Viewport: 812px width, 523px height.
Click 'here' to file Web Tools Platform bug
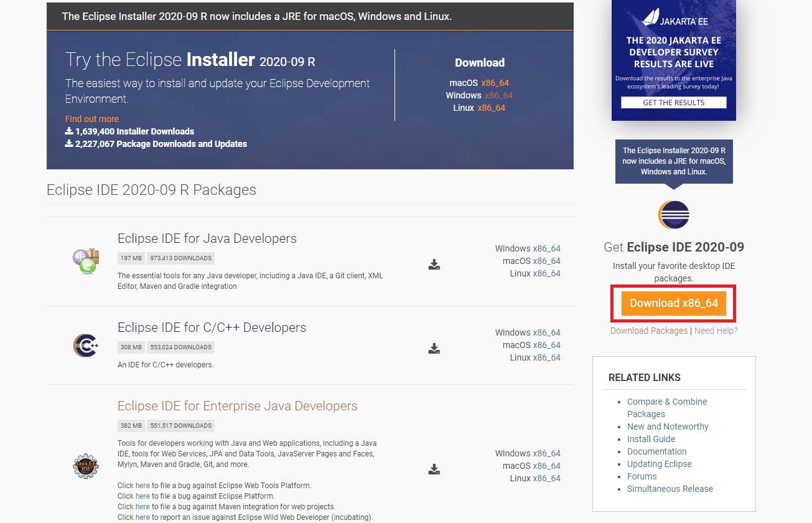point(142,486)
